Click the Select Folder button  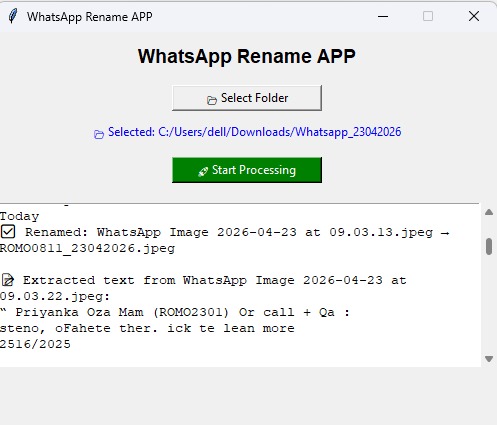click(247, 98)
